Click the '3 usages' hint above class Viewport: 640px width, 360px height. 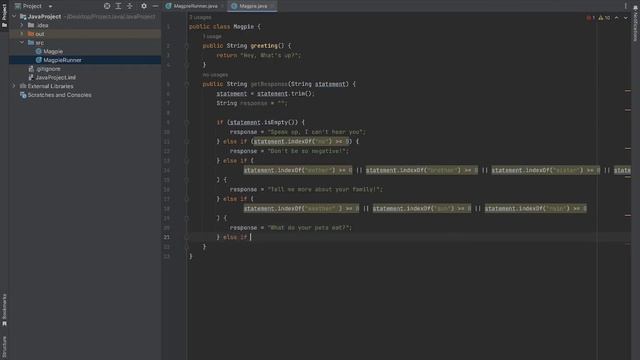(200, 18)
